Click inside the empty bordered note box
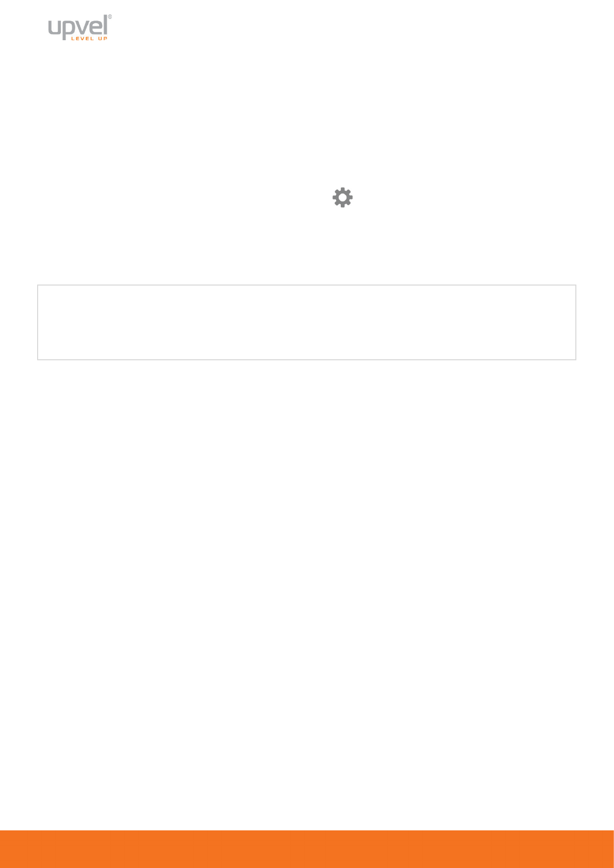614x868 pixels. [307, 322]
